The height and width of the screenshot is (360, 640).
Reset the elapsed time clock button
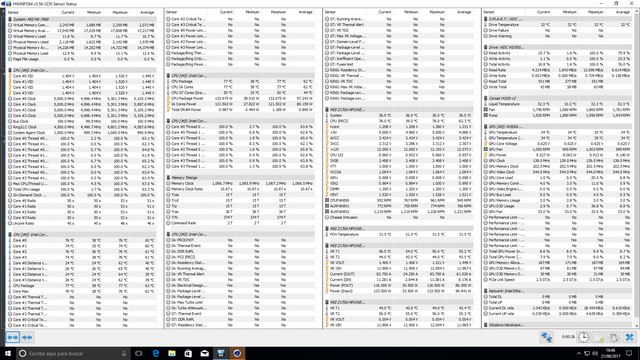(x=583, y=337)
